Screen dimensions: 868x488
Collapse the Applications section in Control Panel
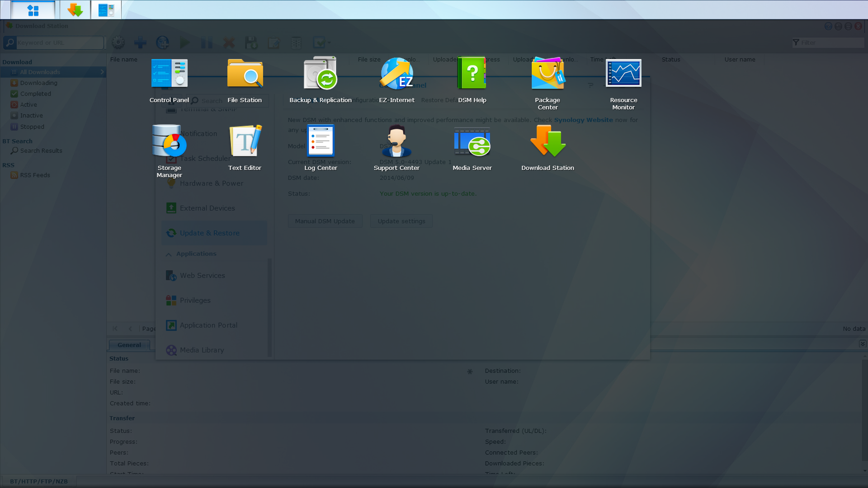click(x=169, y=254)
